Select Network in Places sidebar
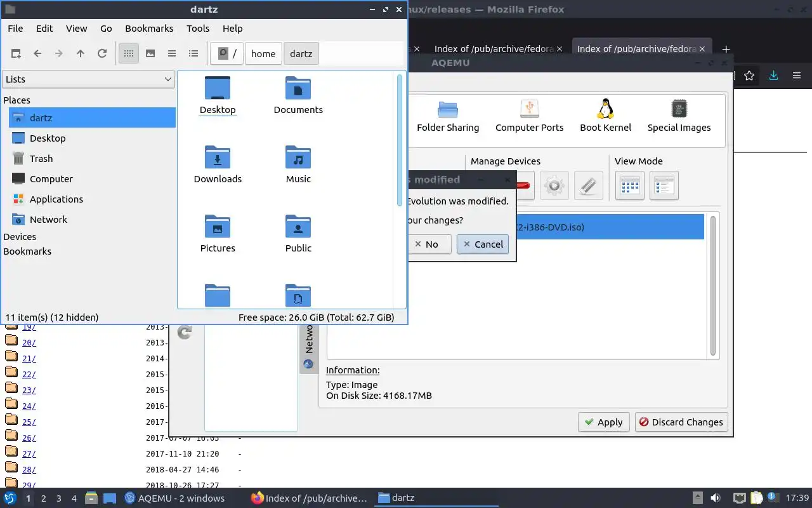The height and width of the screenshot is (508, 812). (x=93, y=220)
